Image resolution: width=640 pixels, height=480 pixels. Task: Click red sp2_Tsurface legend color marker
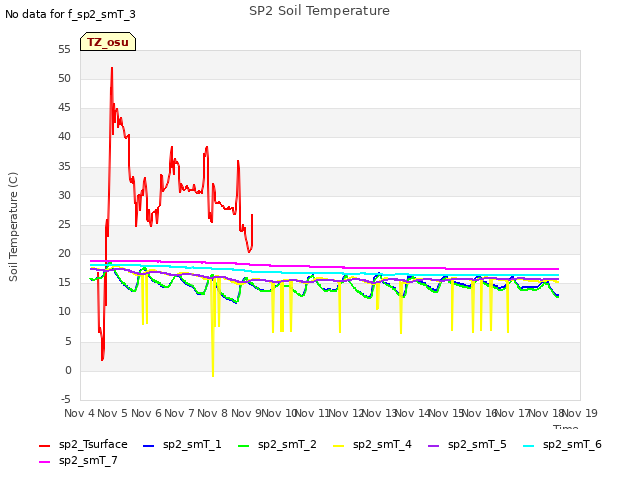44,446
